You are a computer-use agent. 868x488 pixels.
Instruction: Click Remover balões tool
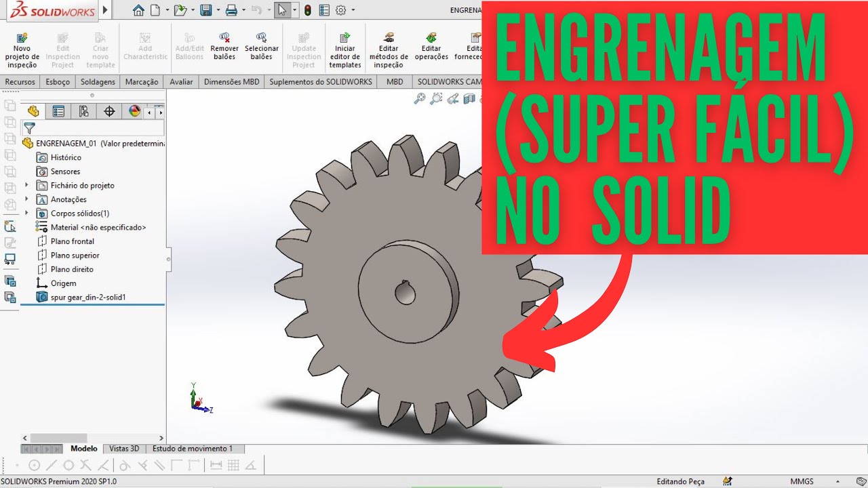(224, 47)
